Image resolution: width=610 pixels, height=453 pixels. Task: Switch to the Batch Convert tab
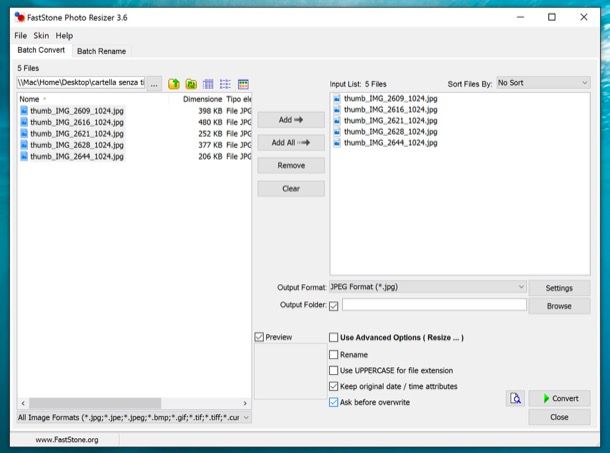[x=41, y=50]
